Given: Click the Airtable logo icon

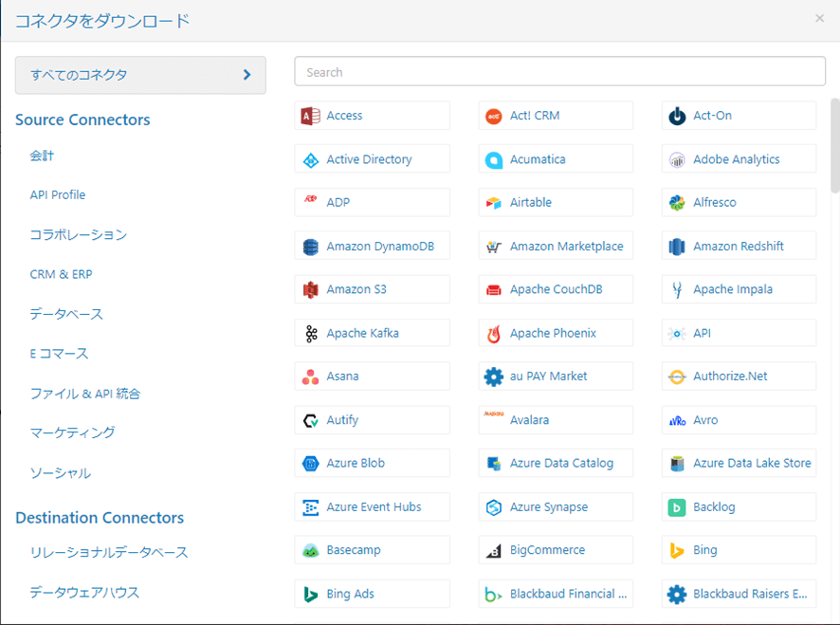Looking at the screenshot, I should (493, 203).
